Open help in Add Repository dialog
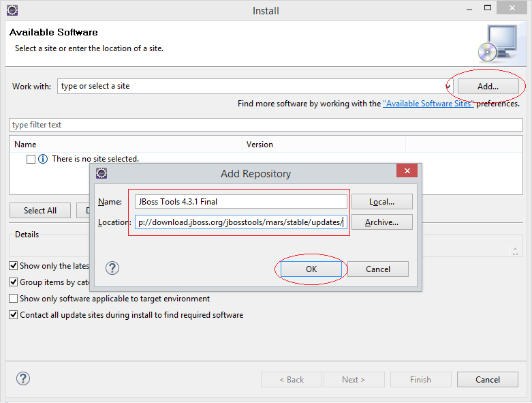Screen dimensions: 532x403 pyautogui.click(x=112, y=268)
